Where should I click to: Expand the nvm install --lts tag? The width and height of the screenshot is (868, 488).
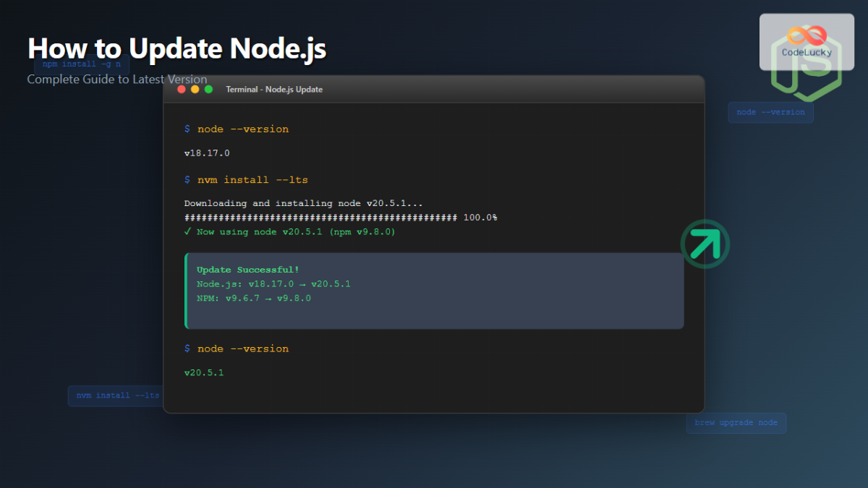coord(119,395)
